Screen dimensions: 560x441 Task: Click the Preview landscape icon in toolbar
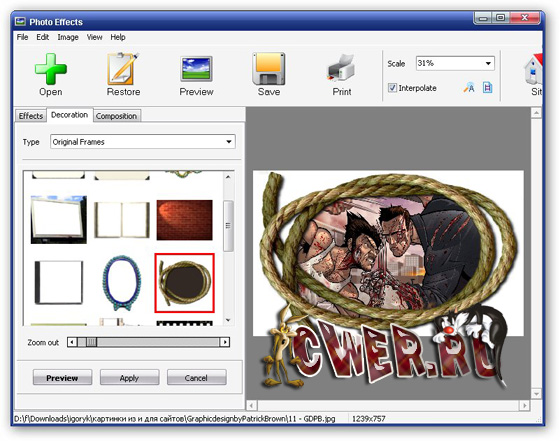[x=196, y=69]
